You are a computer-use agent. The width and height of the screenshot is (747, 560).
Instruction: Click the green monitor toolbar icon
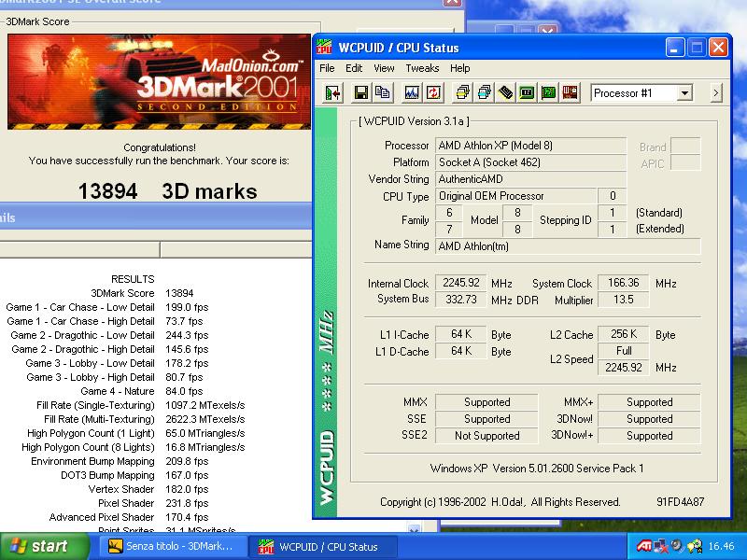click(527, 92)
